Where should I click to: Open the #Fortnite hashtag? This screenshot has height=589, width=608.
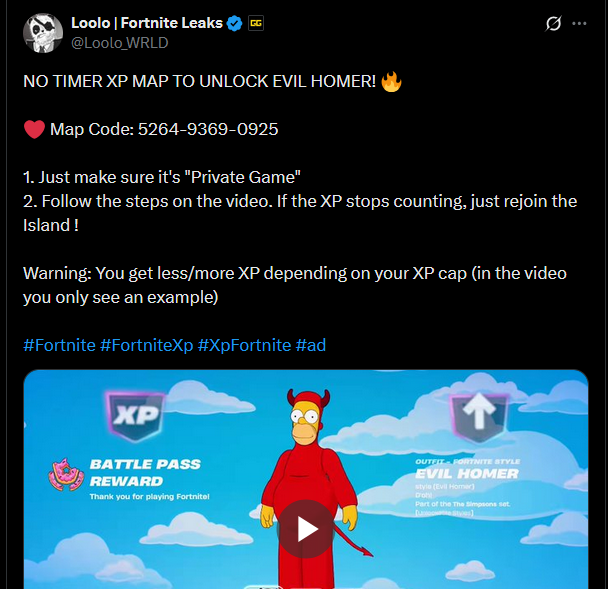click(59, 345)
